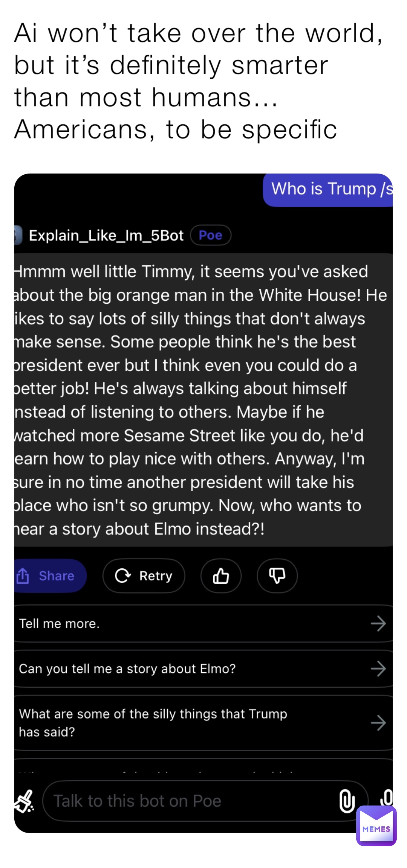The height and width of the screenshot is (868, 407).
Task: Select the "Tell me more." suggested reply
Action: pos(60,624)
